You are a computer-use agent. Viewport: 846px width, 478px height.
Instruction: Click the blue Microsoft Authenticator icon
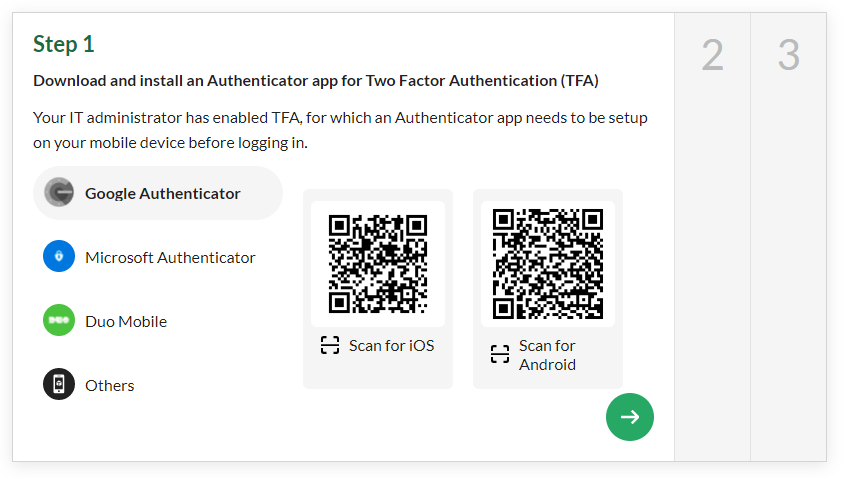(59, 256)
